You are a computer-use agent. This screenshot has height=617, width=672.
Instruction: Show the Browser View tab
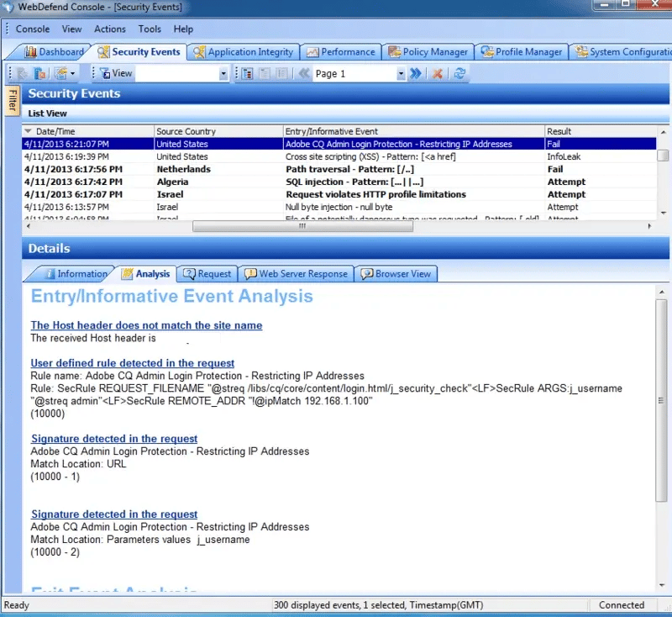pos(396,274)
